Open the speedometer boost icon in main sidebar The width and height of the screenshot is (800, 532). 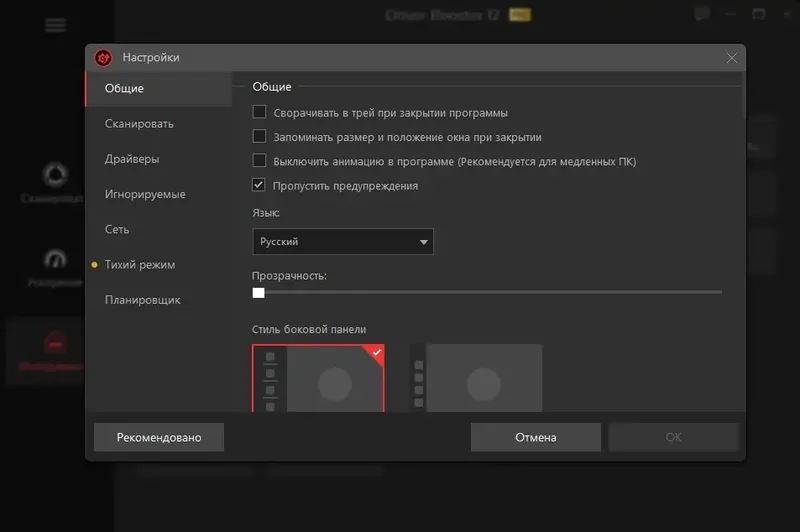[55, 259]
